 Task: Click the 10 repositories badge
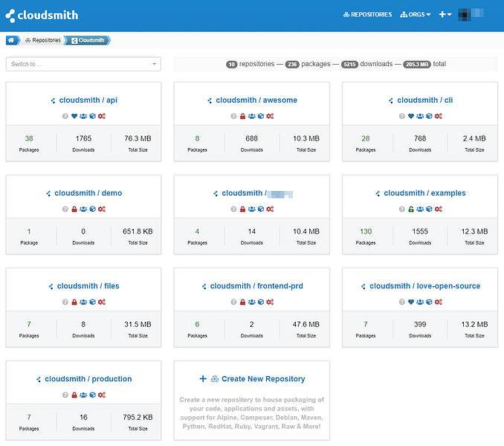pyautogui.click(x=231, y=64)
